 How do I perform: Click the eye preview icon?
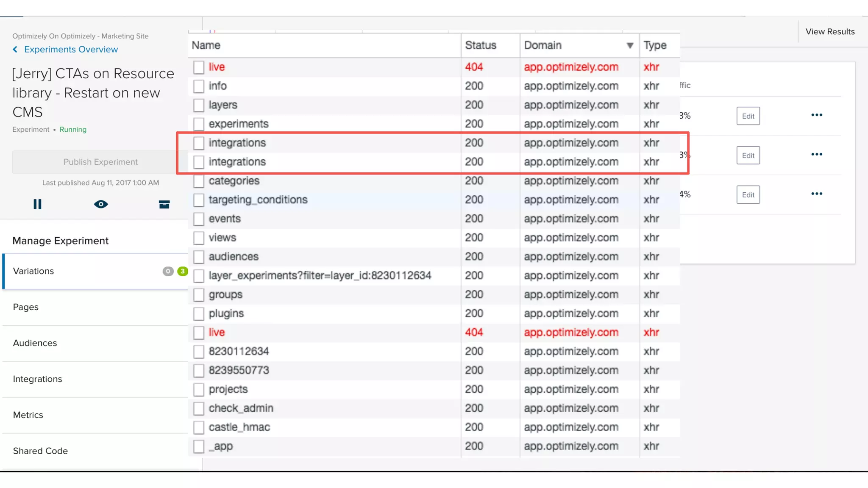[101, 204]
